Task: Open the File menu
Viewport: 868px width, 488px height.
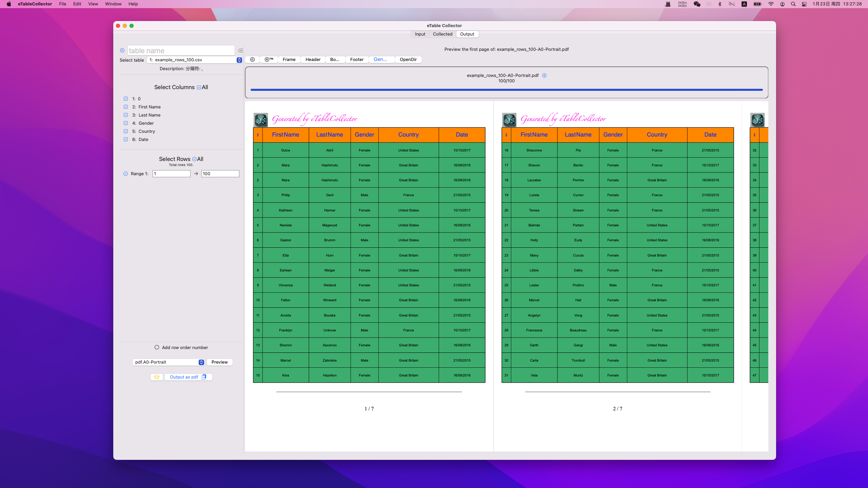Action: [62, 4]
